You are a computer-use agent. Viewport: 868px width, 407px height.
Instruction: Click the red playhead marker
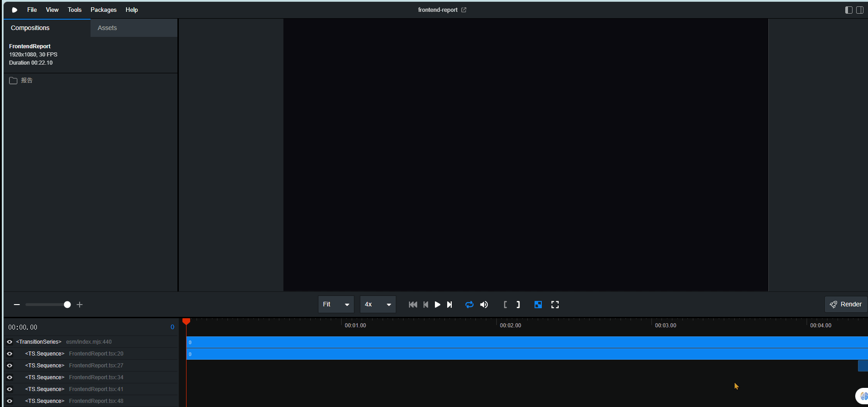(186, 321)
